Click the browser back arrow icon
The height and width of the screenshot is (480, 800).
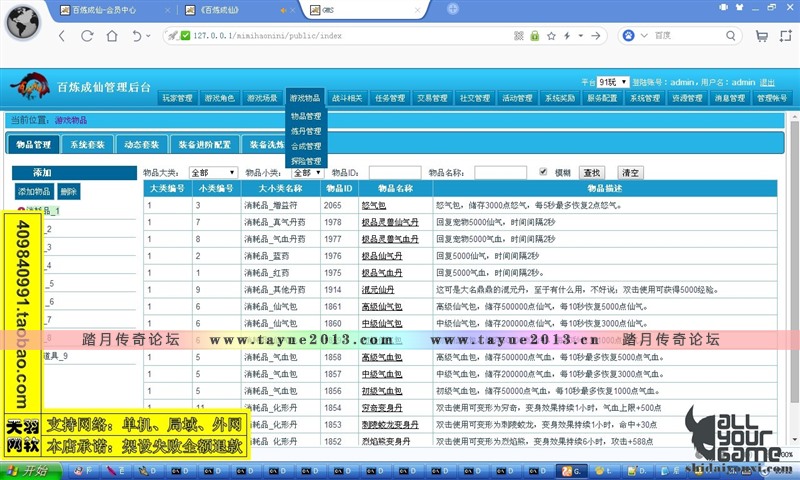tap(61, 35)
